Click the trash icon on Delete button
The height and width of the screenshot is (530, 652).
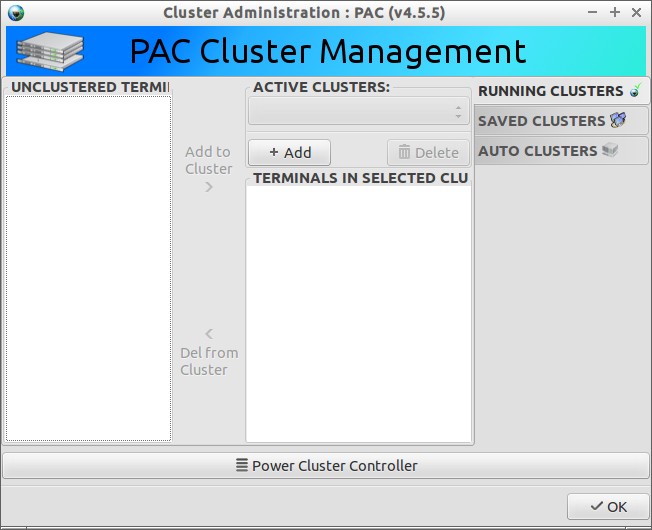pos(404,152)
